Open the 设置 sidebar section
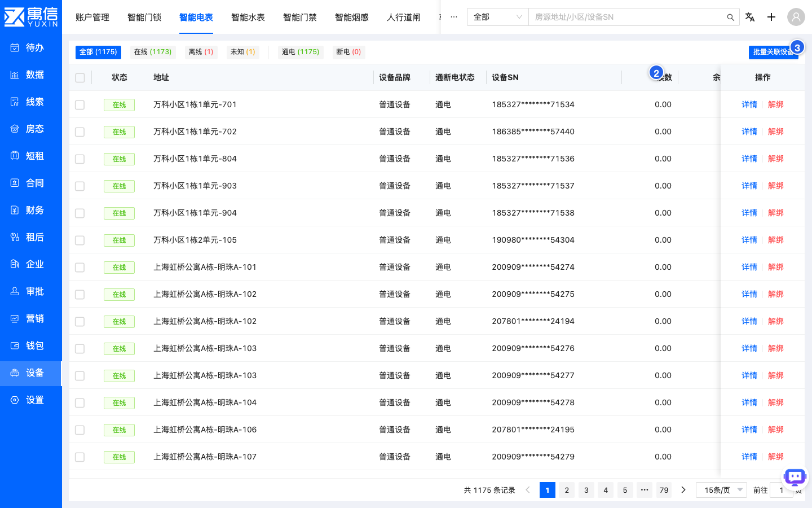 [x=30, y=400]
